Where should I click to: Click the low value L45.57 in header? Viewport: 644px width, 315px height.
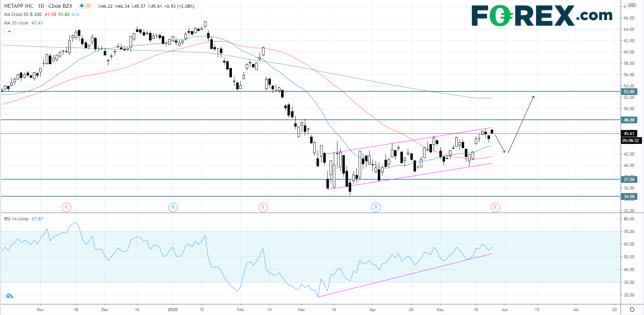pyautogui.click(x=139, y=6)
